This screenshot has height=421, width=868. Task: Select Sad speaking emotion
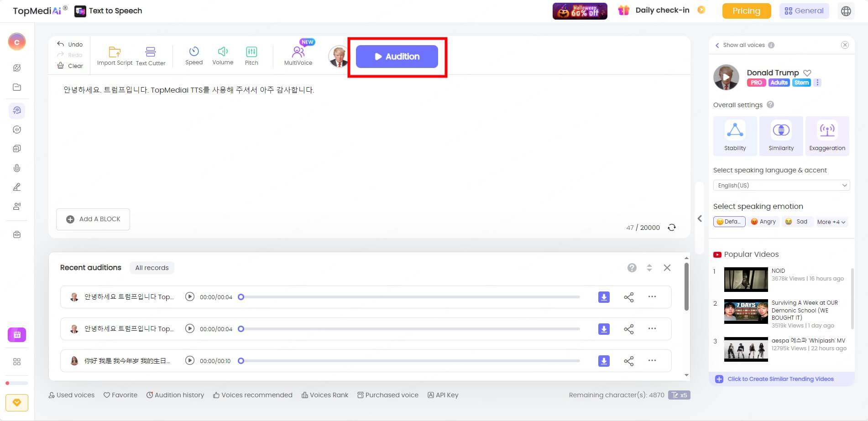[796, 222]
